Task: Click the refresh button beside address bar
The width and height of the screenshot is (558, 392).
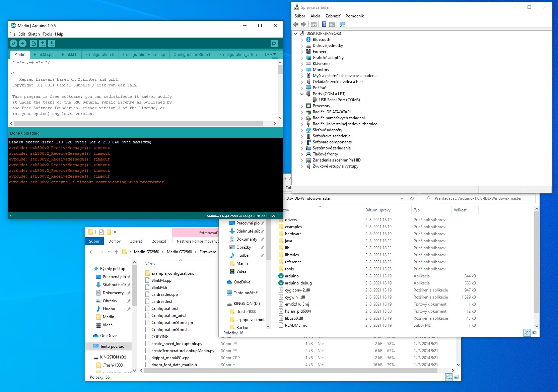Action: click(412, 198)
